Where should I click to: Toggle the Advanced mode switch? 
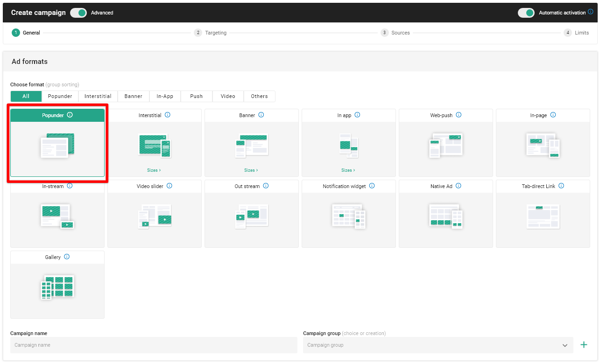[78, 13]
